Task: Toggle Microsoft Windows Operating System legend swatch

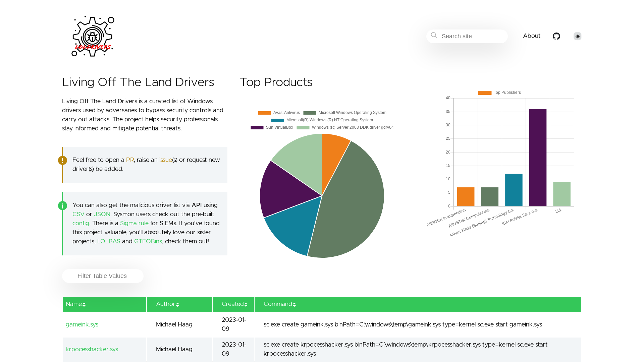Action: (310, 113)
